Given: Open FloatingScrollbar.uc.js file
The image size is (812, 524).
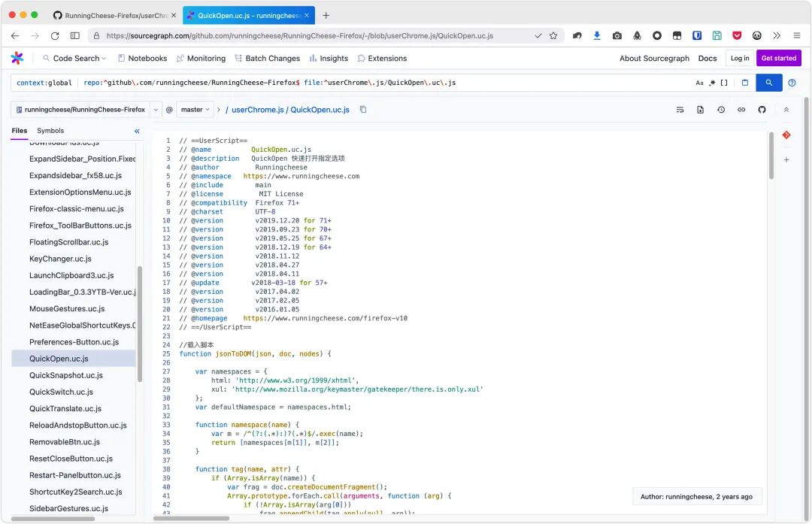Looking at the screenshot, I should 69,242.
